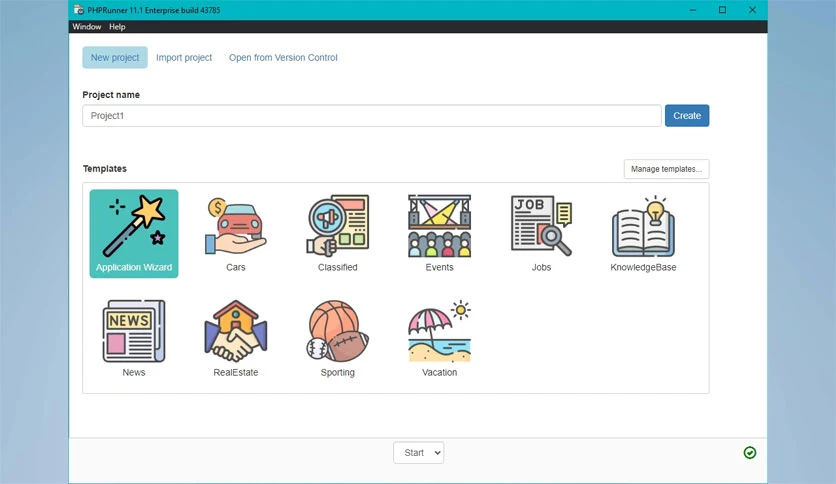Screen dimensions: 836x484
Task: Select the KnowledgeBase template icon
Action: point(643,227)
